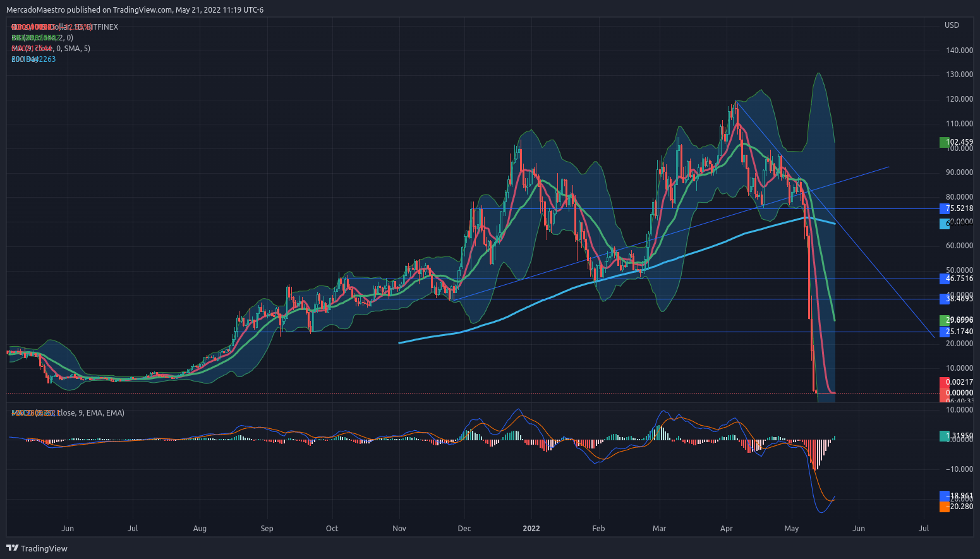Click the teal 1.31950 MACD histogram tag
980x559 pixels.
click(x=956, y=436)
